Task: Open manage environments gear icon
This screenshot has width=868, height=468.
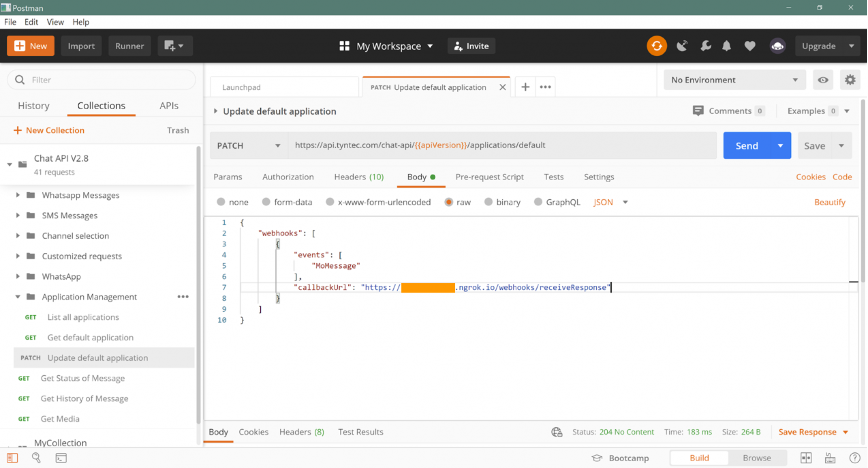Action: click(850, 80)
